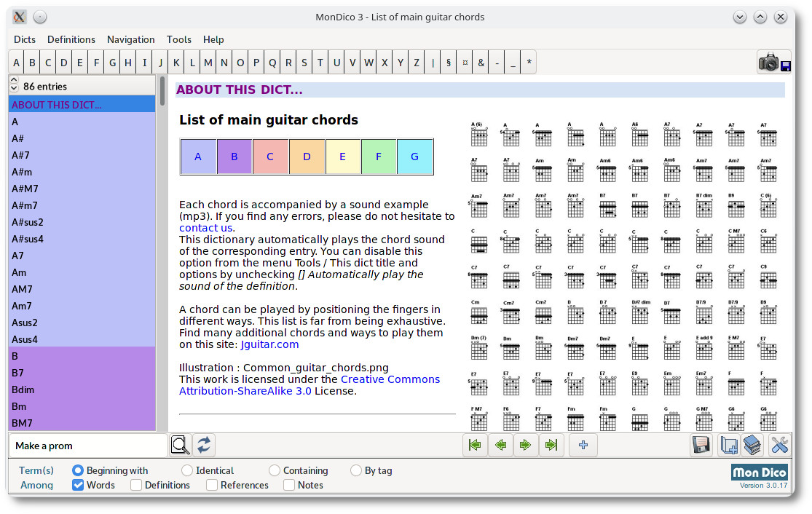Enable the Notes checkbox
Viewport: 812px width, 514px height.
[x=289, y=485]
